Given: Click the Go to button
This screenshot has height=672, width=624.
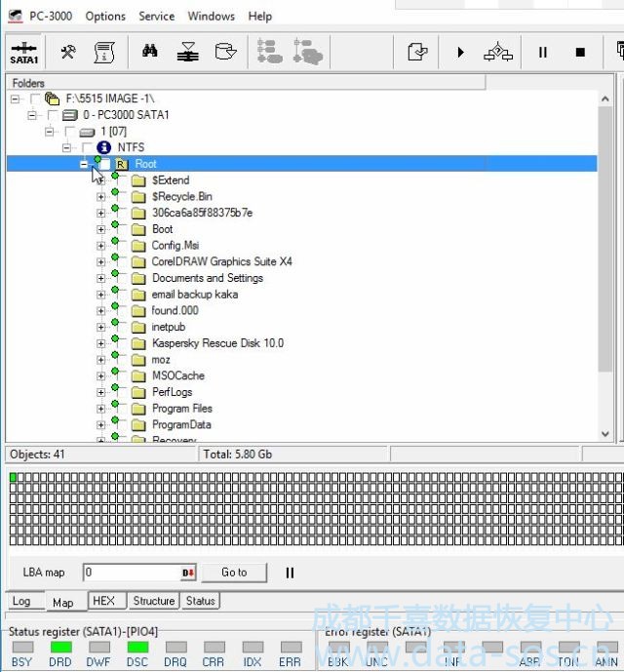Looking at the screenshot, I should point(234,573).
